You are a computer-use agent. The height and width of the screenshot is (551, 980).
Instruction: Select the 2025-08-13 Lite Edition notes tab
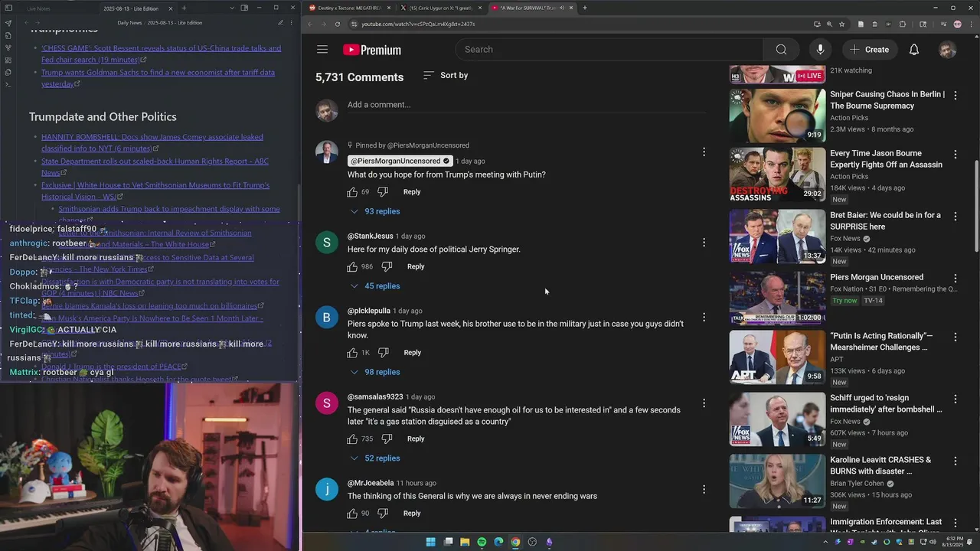(130, 8)
